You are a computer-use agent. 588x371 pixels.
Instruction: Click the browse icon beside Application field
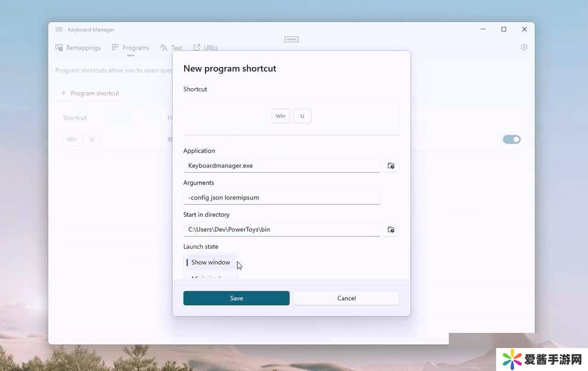coord(391,166)
